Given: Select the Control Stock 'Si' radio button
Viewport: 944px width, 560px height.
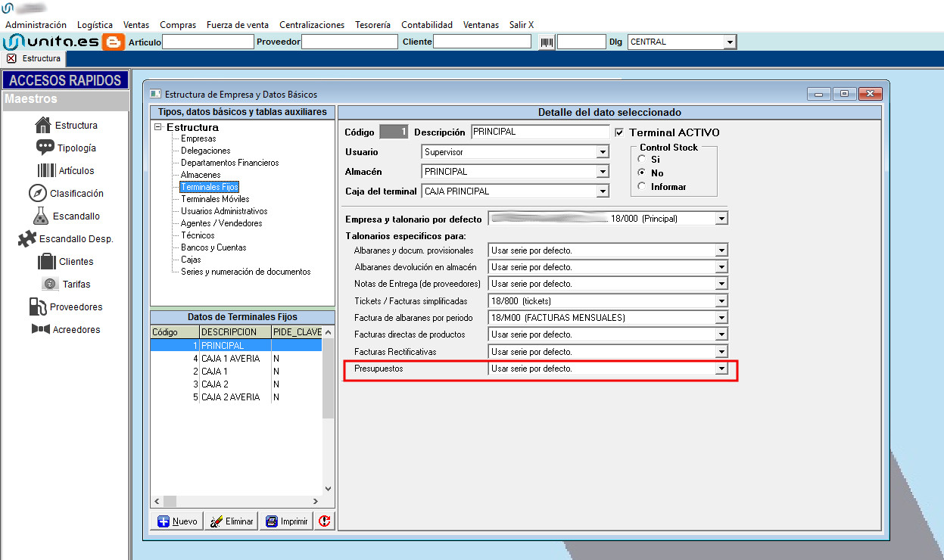Looking at the screenshot, I should (x=642, y=160).
